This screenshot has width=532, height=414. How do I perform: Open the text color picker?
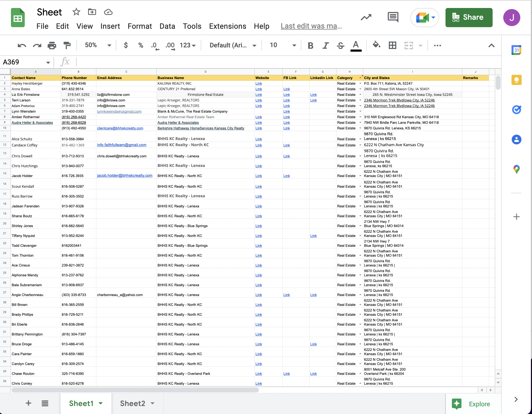(x=356, y=46)
